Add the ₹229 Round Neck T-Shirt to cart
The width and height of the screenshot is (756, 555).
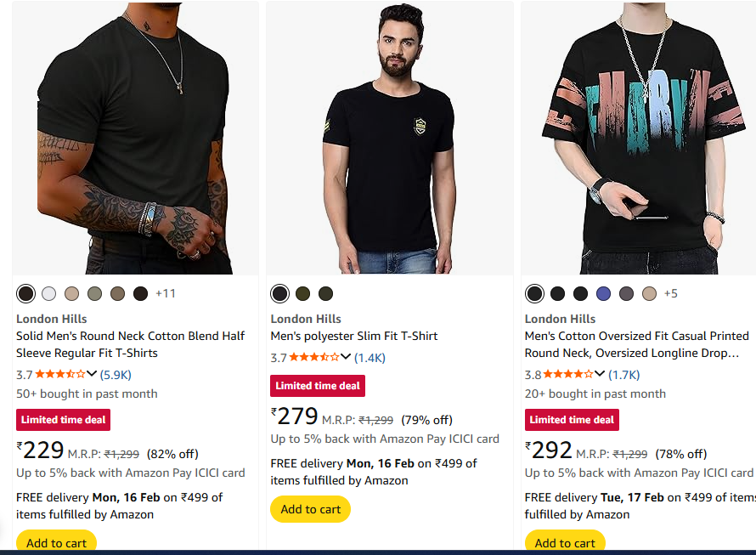tap(56, 542)
